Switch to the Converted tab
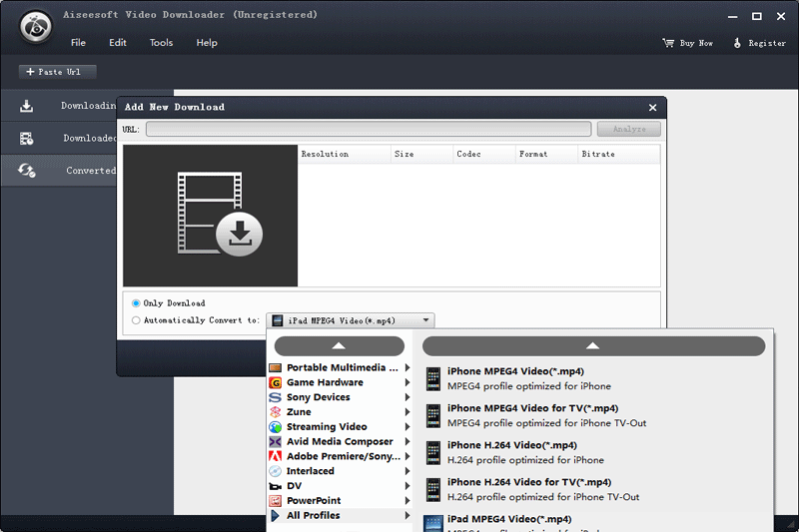 click(x=59, y=170)
